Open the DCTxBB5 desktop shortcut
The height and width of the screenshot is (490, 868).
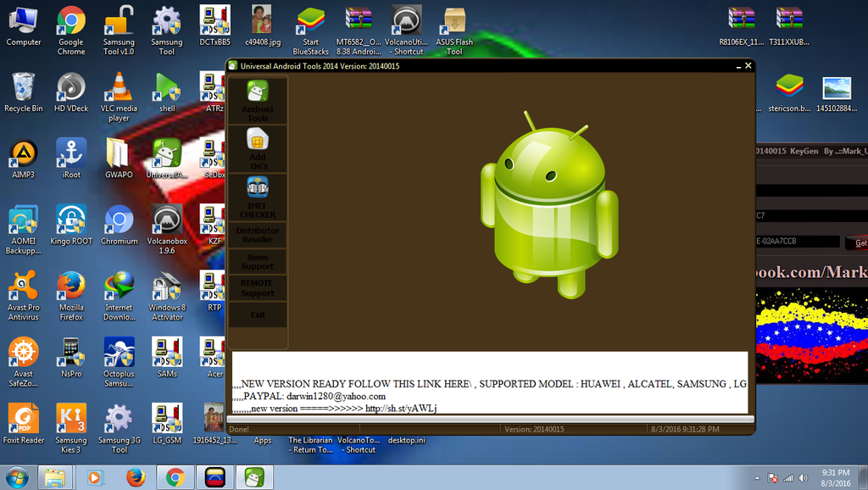[x=214, y=26]
